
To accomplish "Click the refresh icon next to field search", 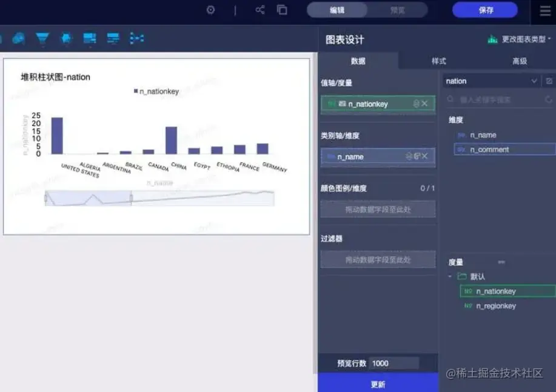I will (549, 99).
